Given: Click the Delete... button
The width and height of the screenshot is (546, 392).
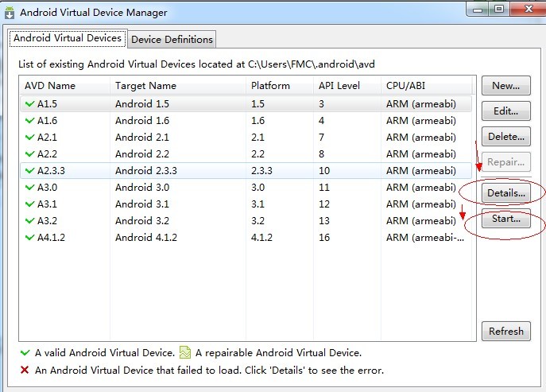Looking at the screenshot, I should [x=506, y=137].
